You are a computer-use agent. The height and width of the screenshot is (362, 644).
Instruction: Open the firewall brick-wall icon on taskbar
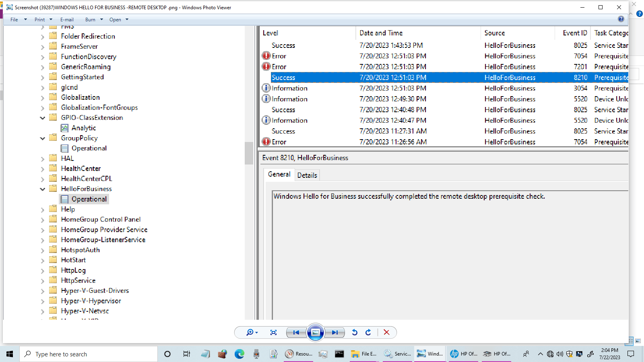pos(223,354)
